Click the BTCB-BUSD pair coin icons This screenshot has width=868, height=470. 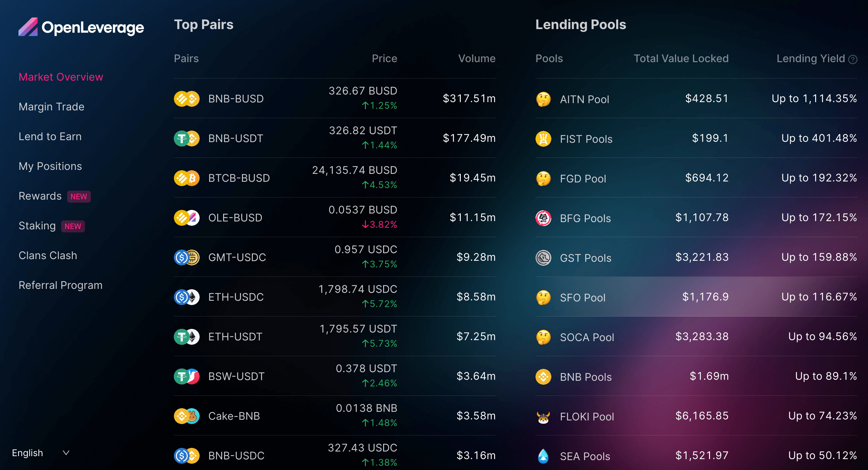click(x=187, y=178)
